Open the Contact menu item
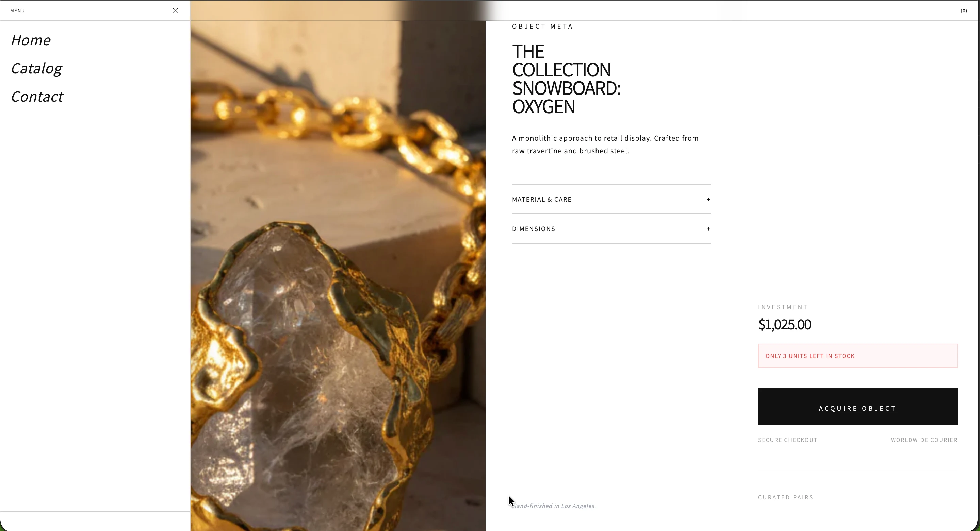This screenshot has width=980, height=531. tap(37, 97)
